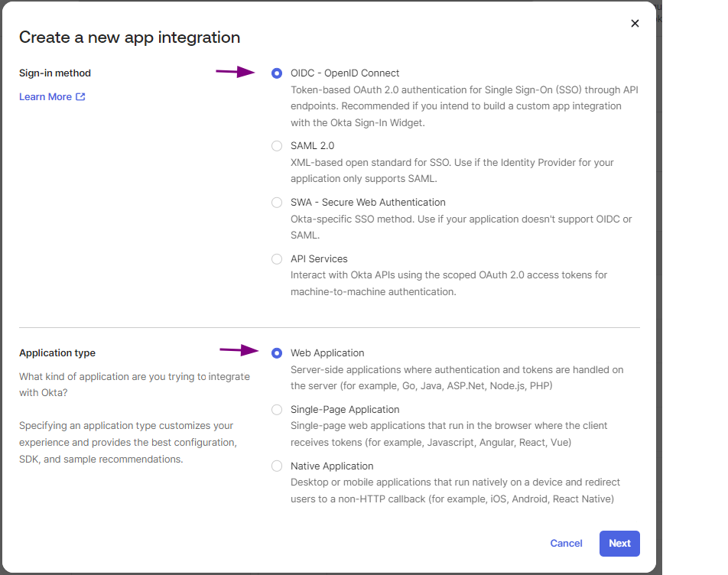
Task: Select SWA - Secure Web Authentication option
Action: tap(276, 202)
